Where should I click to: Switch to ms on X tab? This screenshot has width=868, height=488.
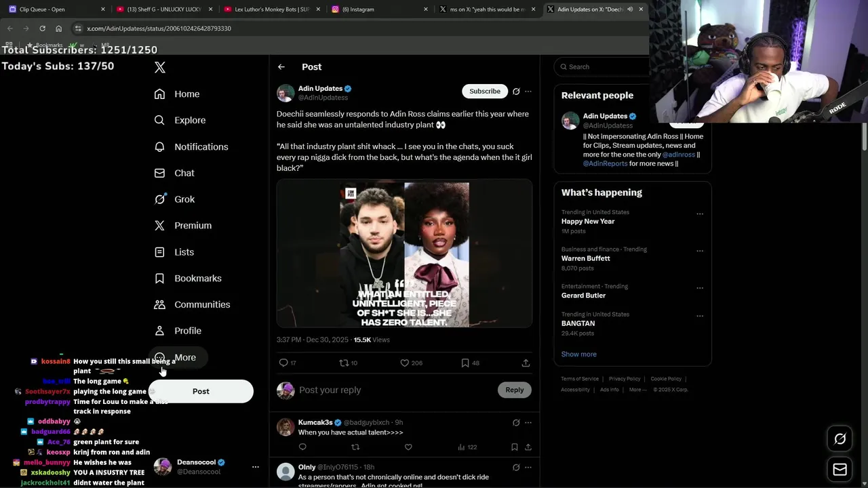(487, 9)
